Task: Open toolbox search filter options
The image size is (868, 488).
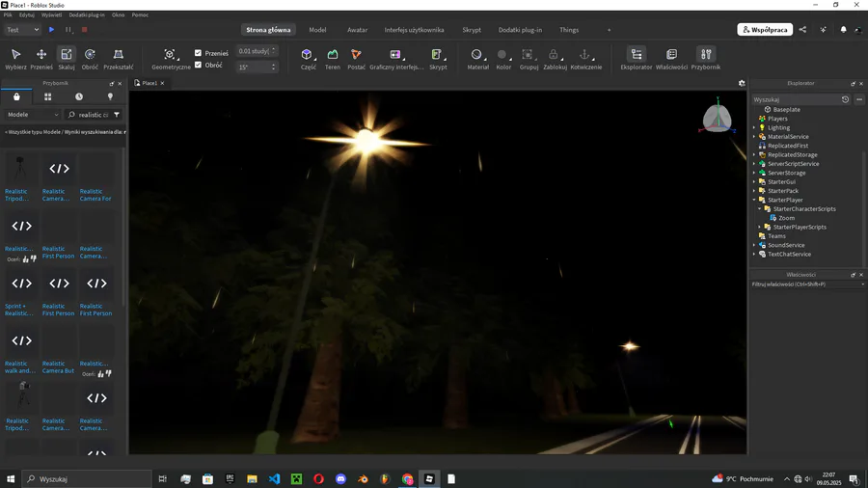Action: pos(117,115)
